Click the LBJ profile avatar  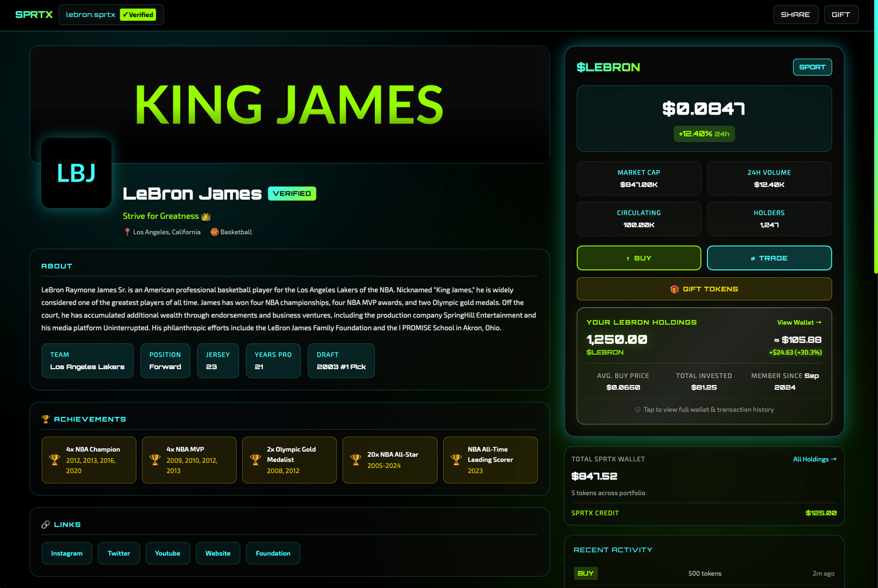coord(76,173)
